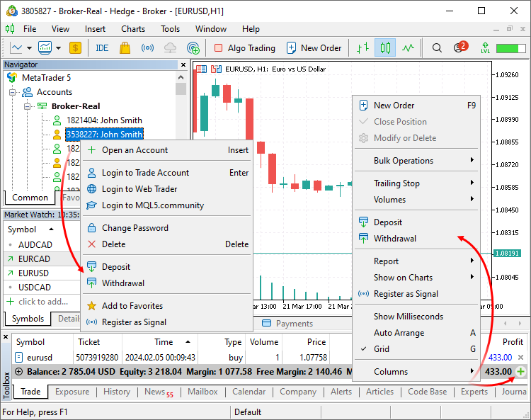Viewport: 531px width, 420px height.
Task: Expand the Show on Charts submenu
Action: pyautogui.click(x=417, y=278)
